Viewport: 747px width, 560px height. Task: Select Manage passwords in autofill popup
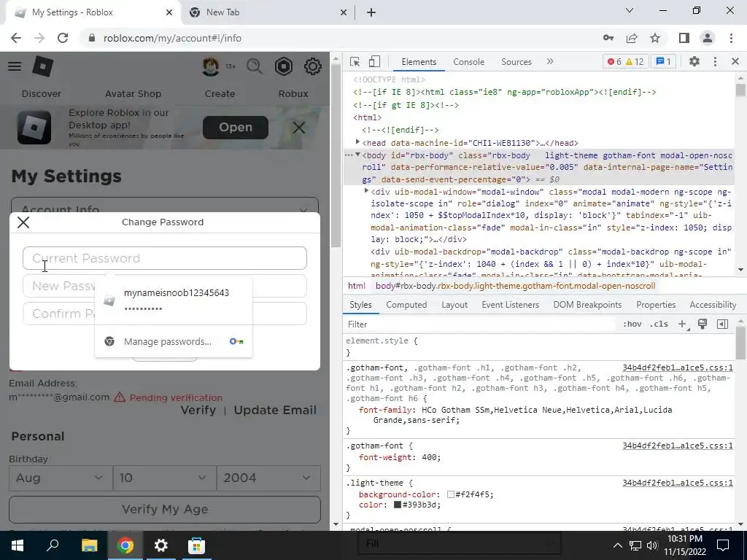[x=174, y=341]
